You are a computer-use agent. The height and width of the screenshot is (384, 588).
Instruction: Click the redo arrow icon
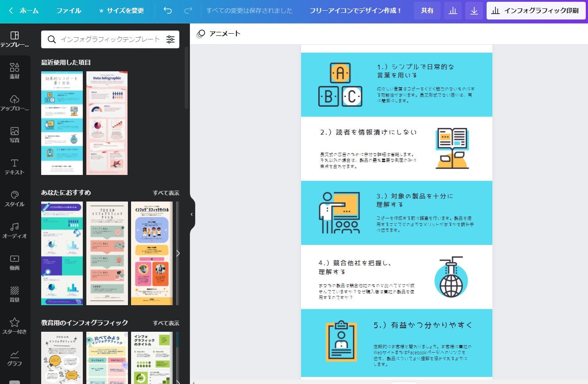point(188,11)
